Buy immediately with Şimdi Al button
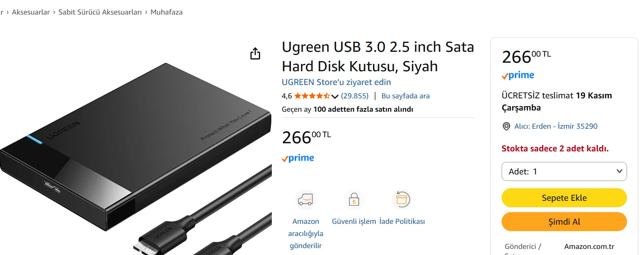Viewport: 644px width, 255px height. point(564,222)
